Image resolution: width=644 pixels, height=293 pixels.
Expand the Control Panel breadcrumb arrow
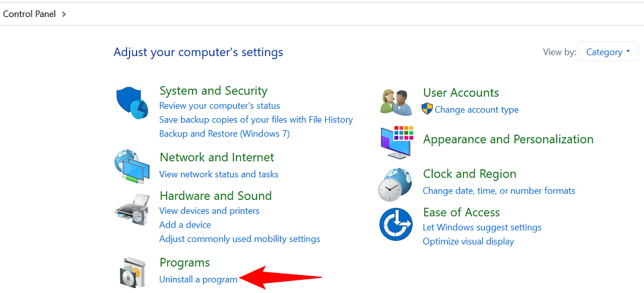coord(64,14)
